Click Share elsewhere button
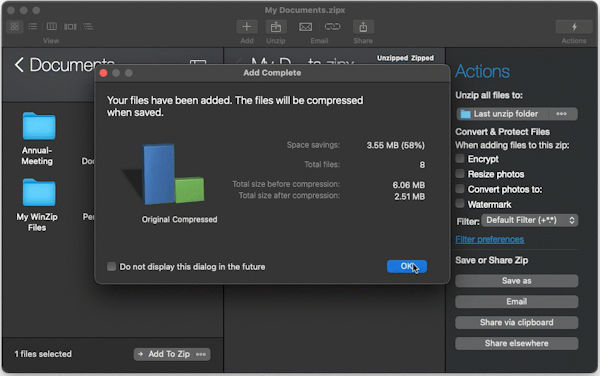 [517, 343]
